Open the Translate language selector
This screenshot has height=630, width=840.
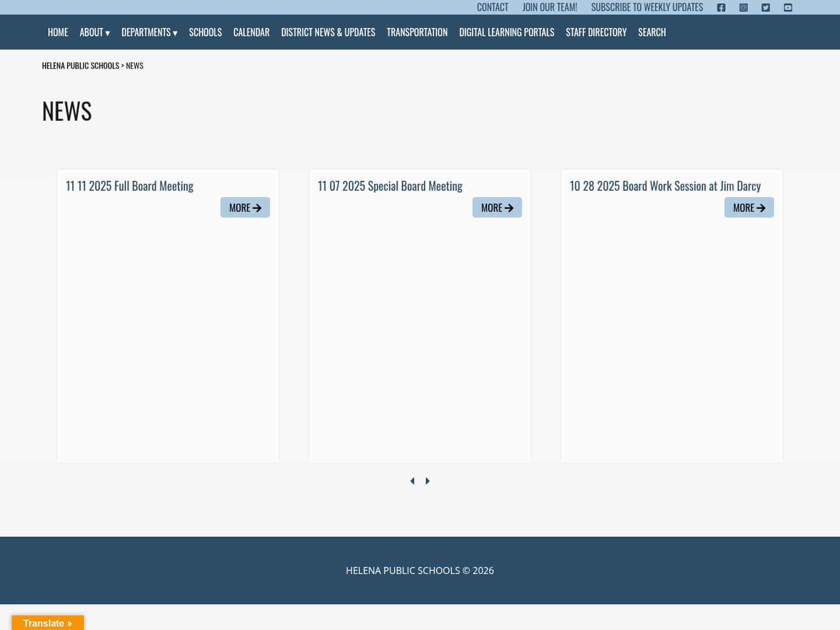(48, 623)
